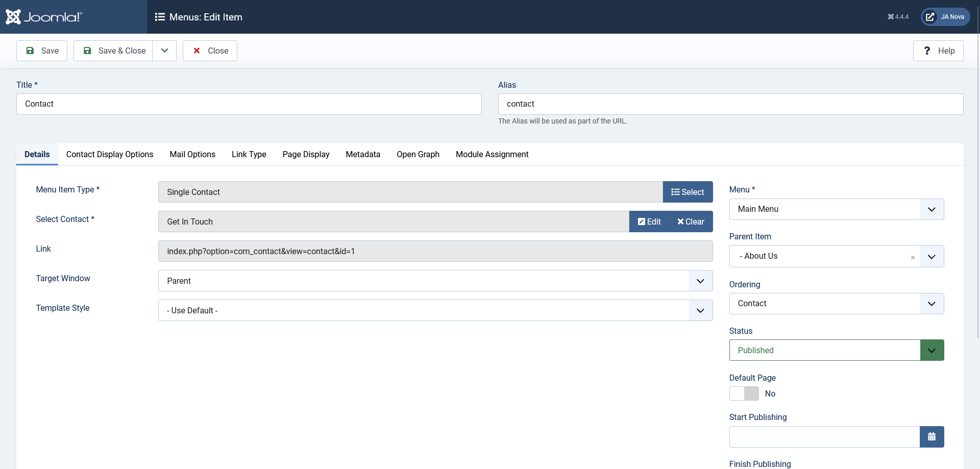Screen dimensions: 980x469
Task: Click into the Title text field
Action: pyautogui.click(x=249, y=104)
